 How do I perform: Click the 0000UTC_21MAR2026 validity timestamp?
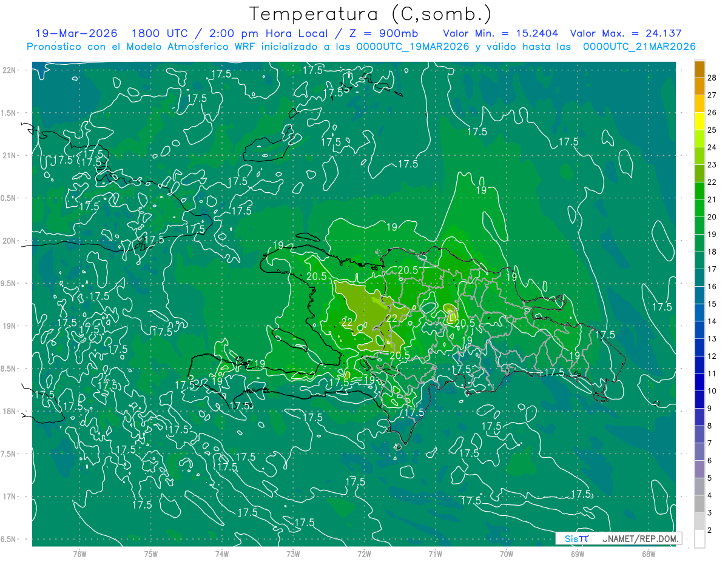click(639, 46)
